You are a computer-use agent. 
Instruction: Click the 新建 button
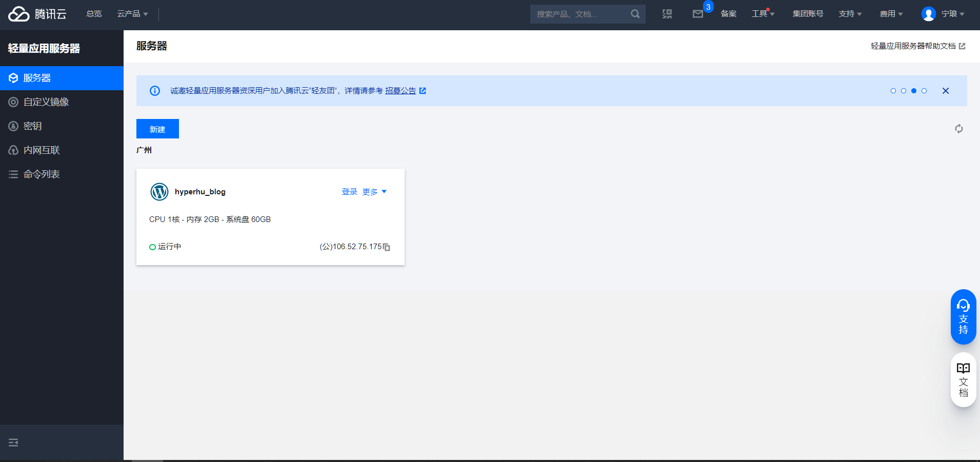pyautogui.click(x=157, y=129)
